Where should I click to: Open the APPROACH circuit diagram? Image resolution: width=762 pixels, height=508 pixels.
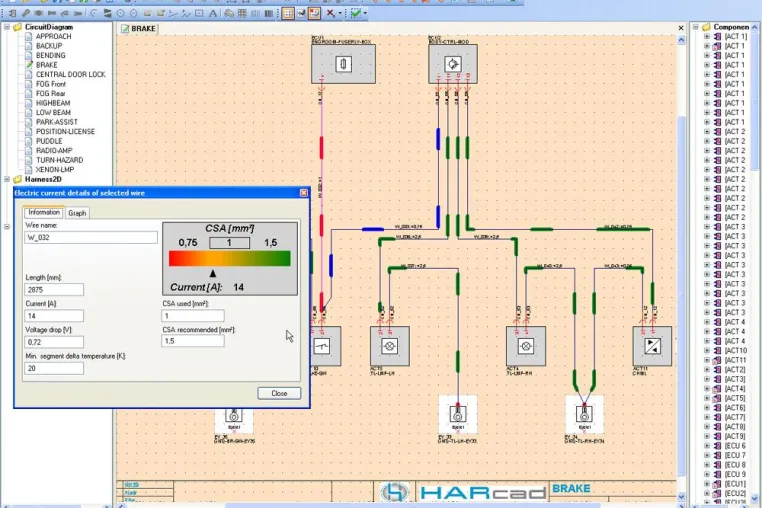53,36
